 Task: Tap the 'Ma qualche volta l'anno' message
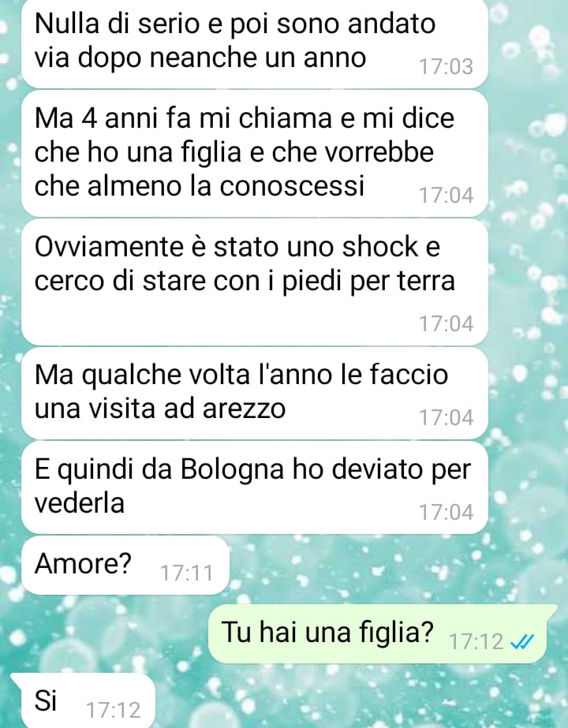coord(255,394)
